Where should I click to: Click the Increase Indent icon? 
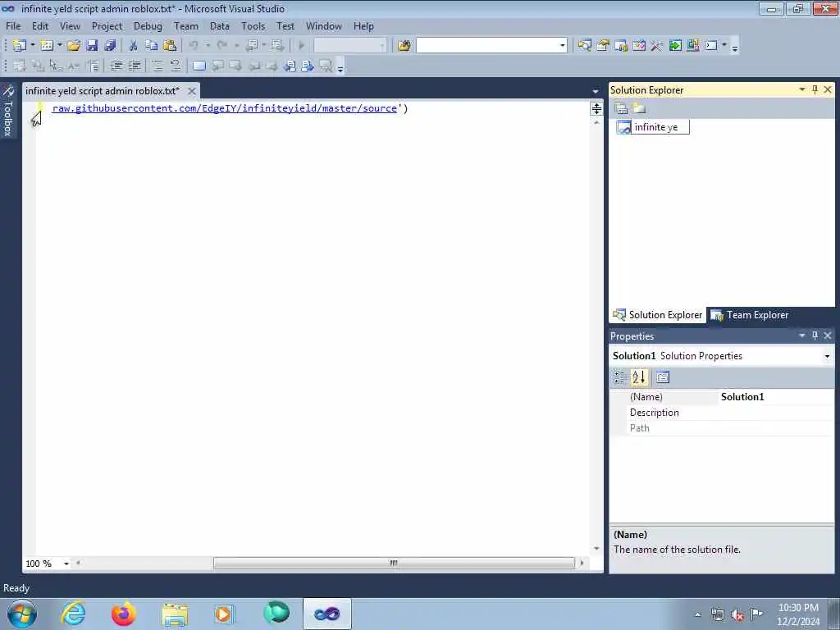(134, 66)
